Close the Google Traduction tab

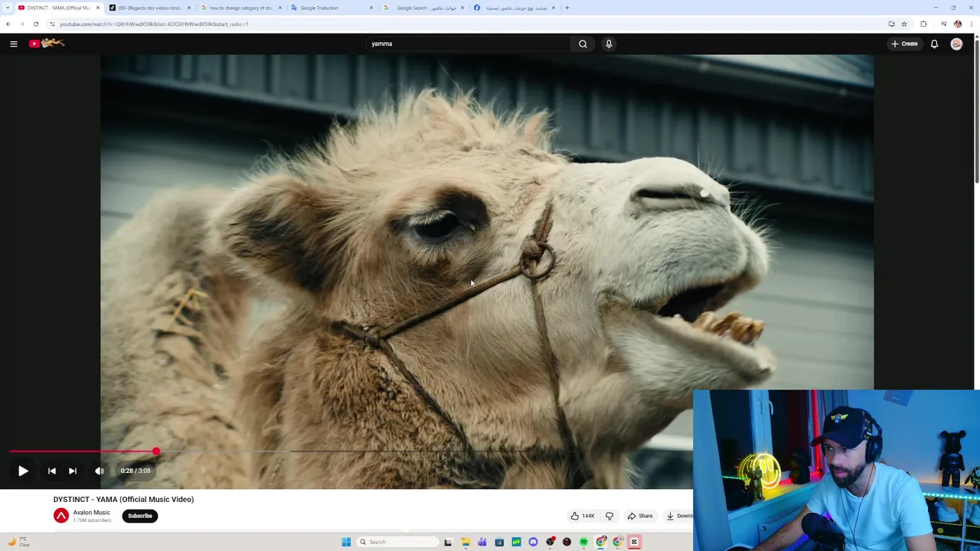tap(371, 8)
